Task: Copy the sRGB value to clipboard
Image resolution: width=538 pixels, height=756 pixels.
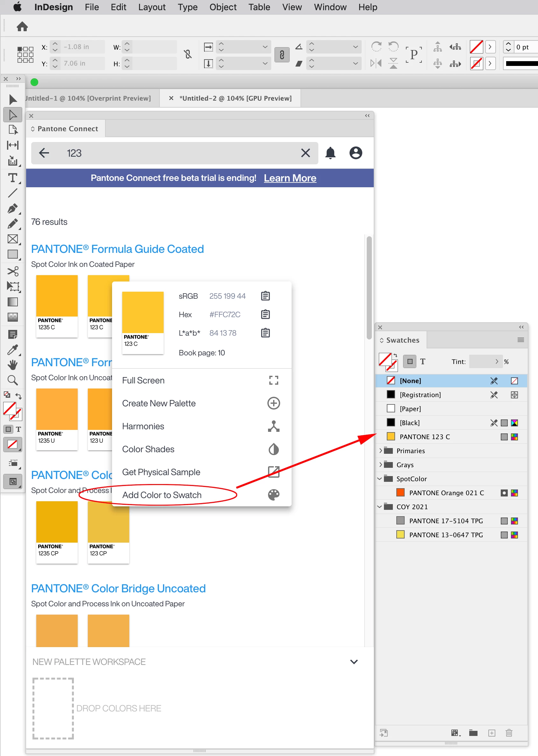Action: 265,296
